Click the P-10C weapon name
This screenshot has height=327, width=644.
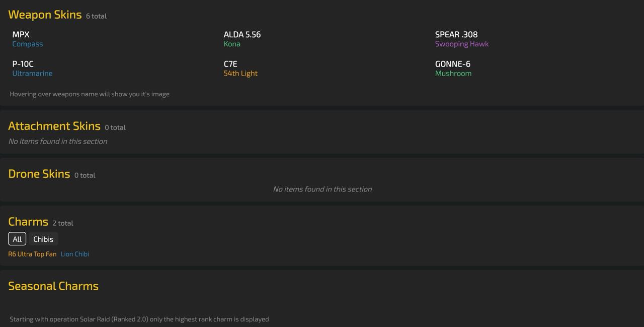point(23,64)
